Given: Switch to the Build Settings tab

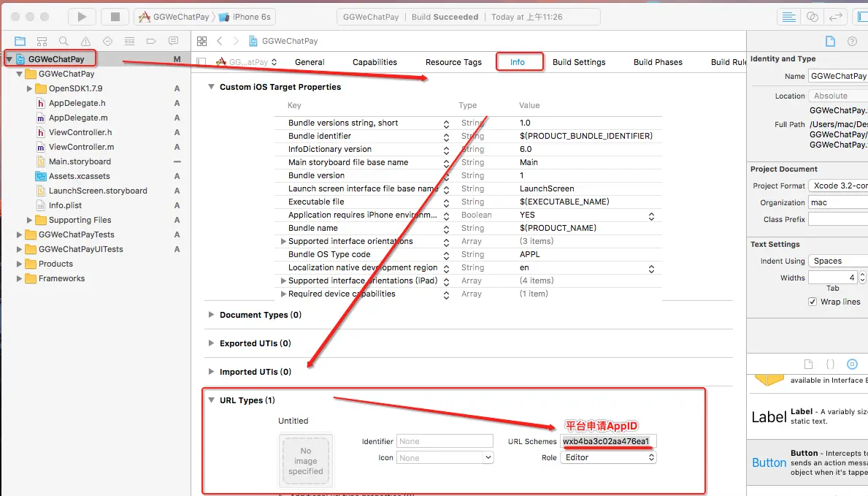Looking at the screenshot, I should pos(579,62).
